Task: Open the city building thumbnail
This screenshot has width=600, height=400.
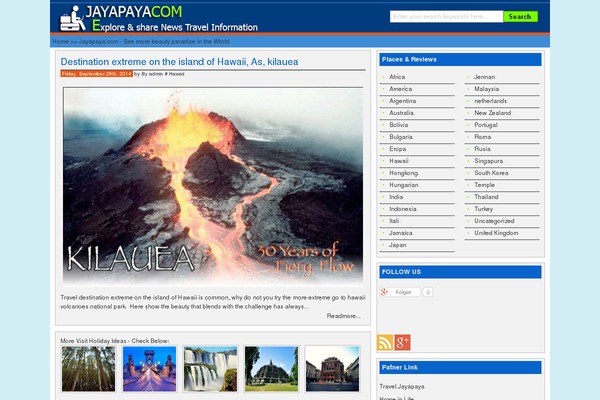Action: (332, 369)
